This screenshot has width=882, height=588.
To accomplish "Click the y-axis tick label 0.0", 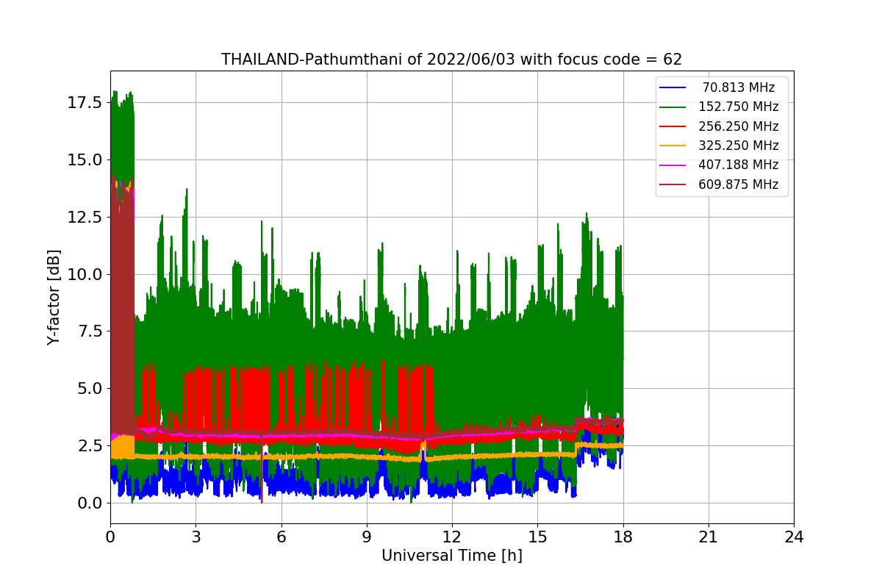I will pyautogui.click(x=89, y=503).
